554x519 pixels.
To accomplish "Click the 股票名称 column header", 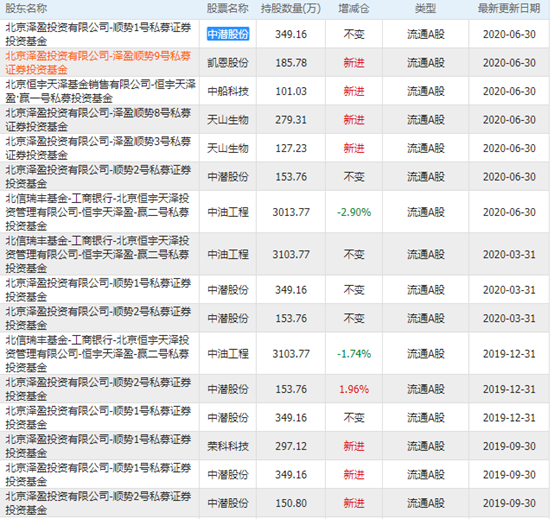I will (228, 8).
